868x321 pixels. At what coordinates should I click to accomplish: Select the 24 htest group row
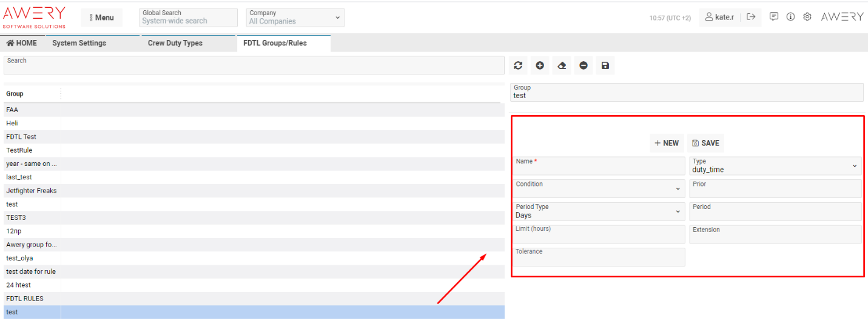click(254, 285)
